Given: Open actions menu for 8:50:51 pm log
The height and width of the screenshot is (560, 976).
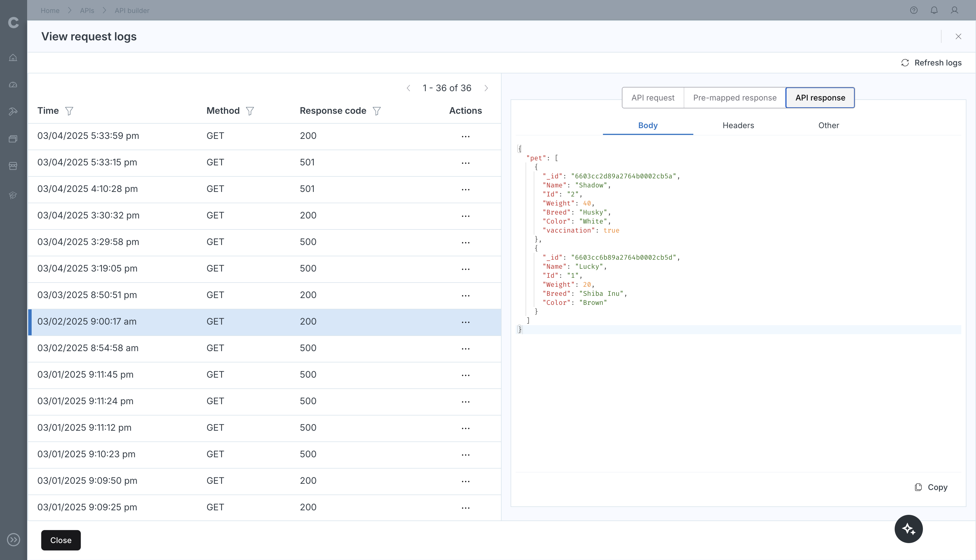Looking at the screenshot, I should click(465, 296).
